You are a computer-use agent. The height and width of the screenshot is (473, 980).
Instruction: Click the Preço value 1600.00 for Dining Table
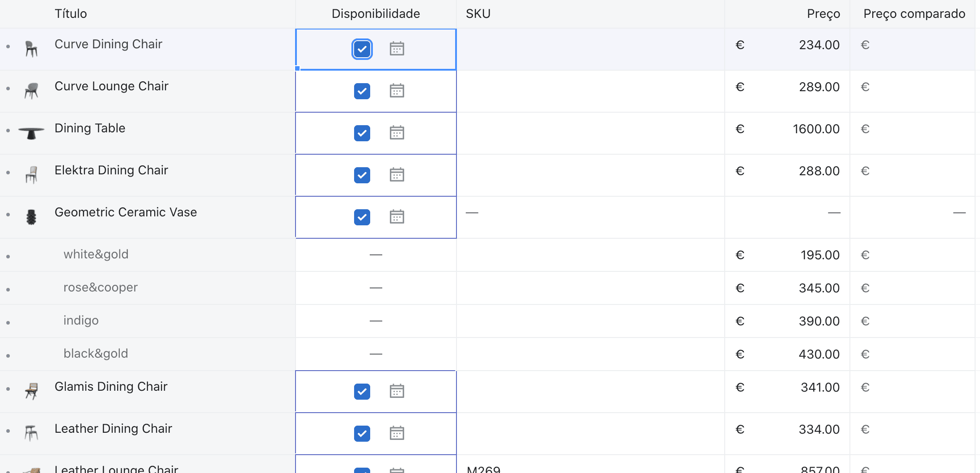[815, 129]
